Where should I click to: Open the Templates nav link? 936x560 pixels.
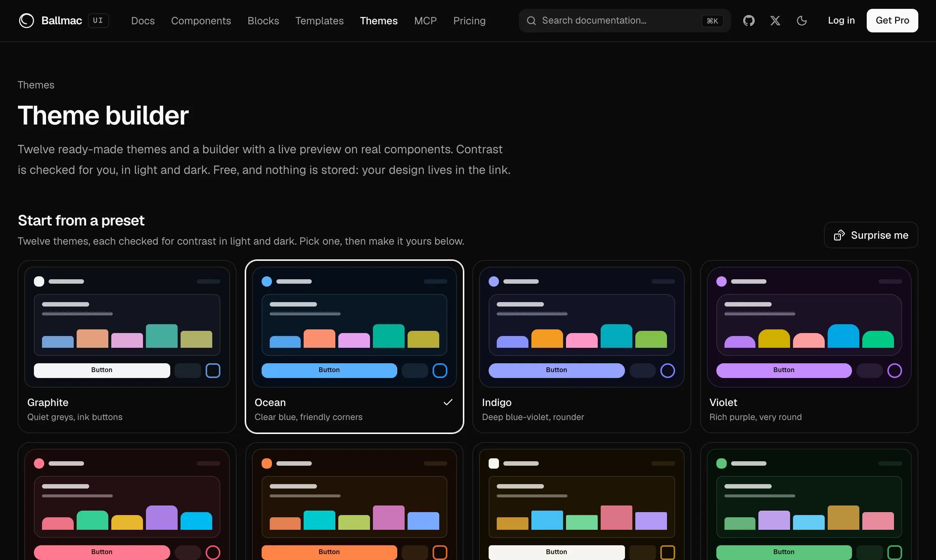(319, 20)
